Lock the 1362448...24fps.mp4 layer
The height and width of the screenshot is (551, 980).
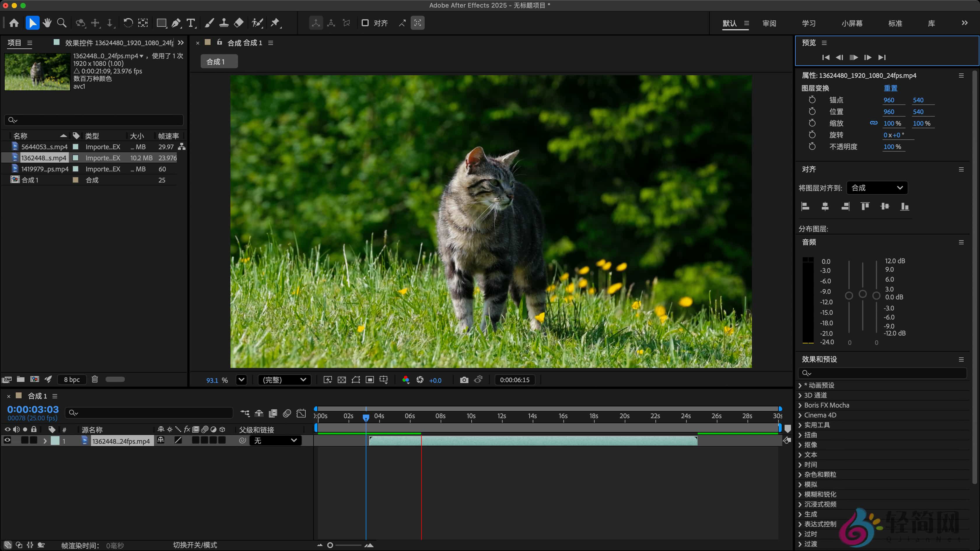click(34, 440)
